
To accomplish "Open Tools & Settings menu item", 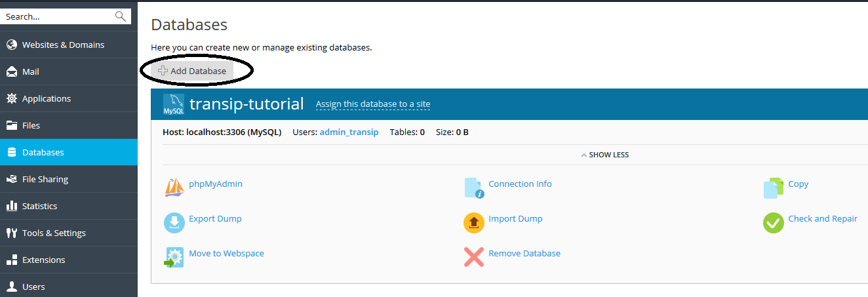I will pyautogui.click(x=69, y=233).
